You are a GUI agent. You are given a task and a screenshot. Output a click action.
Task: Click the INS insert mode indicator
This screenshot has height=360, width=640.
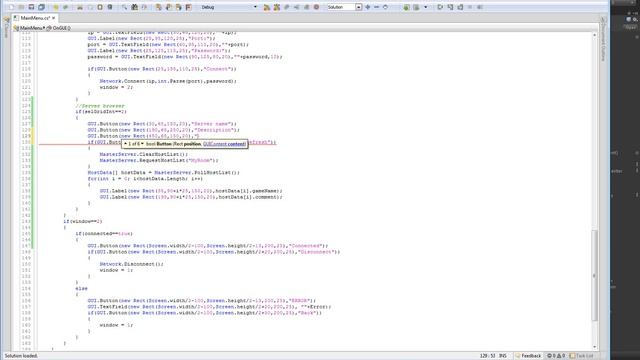click(x=503, y=356)
